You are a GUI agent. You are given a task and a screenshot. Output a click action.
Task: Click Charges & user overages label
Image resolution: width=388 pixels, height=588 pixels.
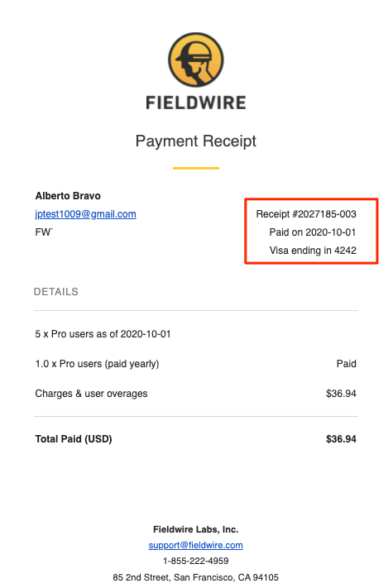coord(92,394)
